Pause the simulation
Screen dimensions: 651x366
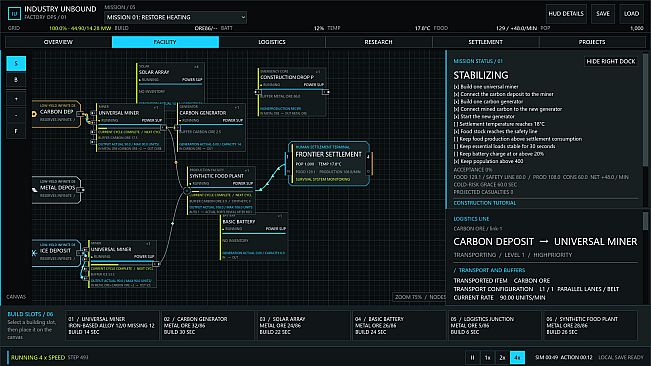(472, 357)
